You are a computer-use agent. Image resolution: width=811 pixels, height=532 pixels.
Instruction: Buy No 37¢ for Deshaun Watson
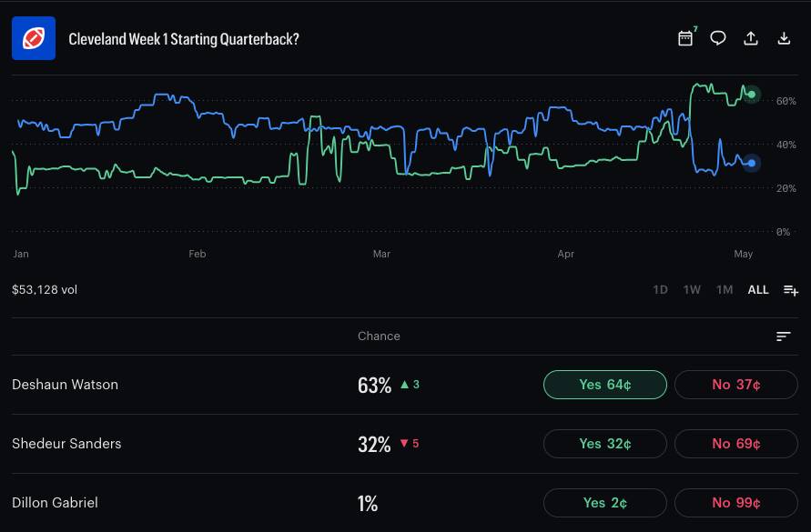tap(736, 385)
